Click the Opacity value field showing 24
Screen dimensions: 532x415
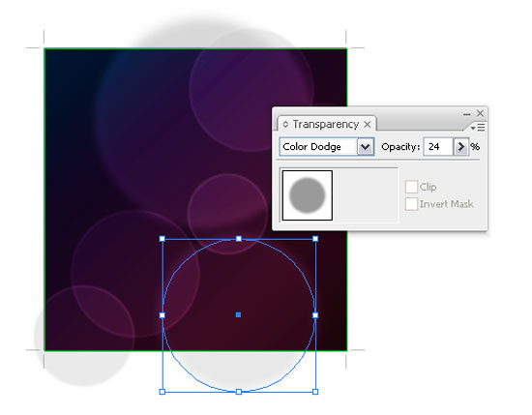pos(438,147)
